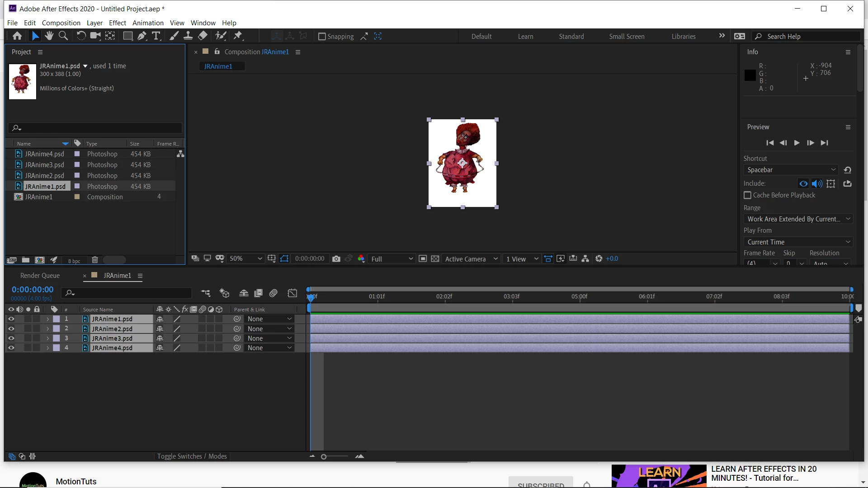The height and width of the screenshot is (488, 868).
Task: Select the Zoom tool
Action: (63, 36)
